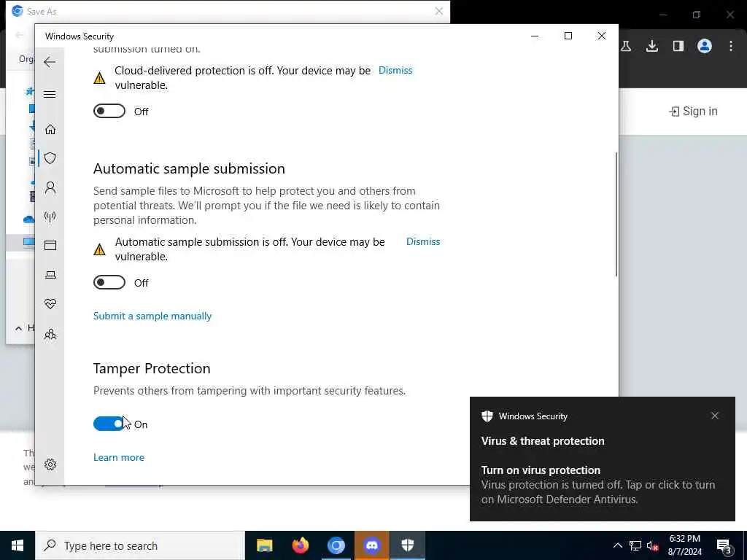The image size is (747, 560).
Task: Click Sign in on the browser page
Action: pos(694,112)
